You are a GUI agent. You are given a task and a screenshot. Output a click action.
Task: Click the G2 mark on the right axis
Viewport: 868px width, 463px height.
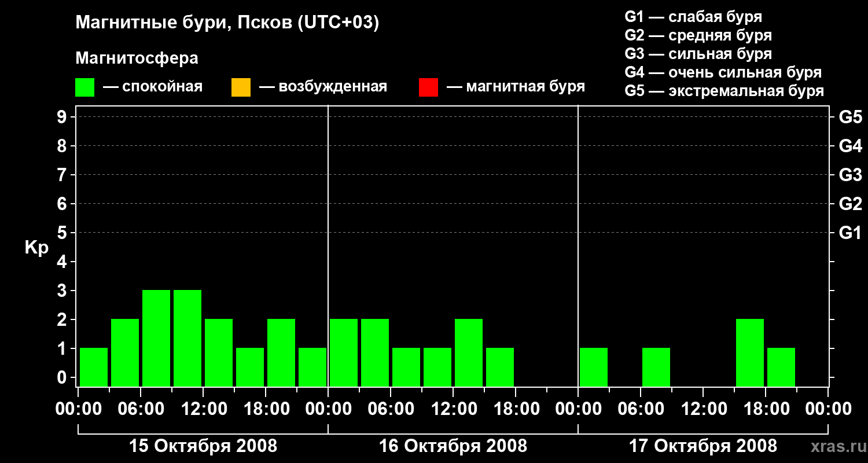coord(850,204)
